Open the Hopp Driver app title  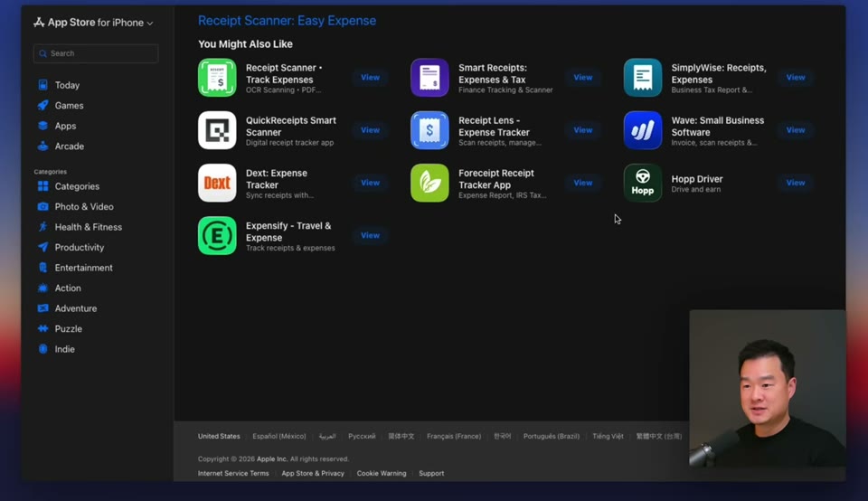(x=697, y=179)
